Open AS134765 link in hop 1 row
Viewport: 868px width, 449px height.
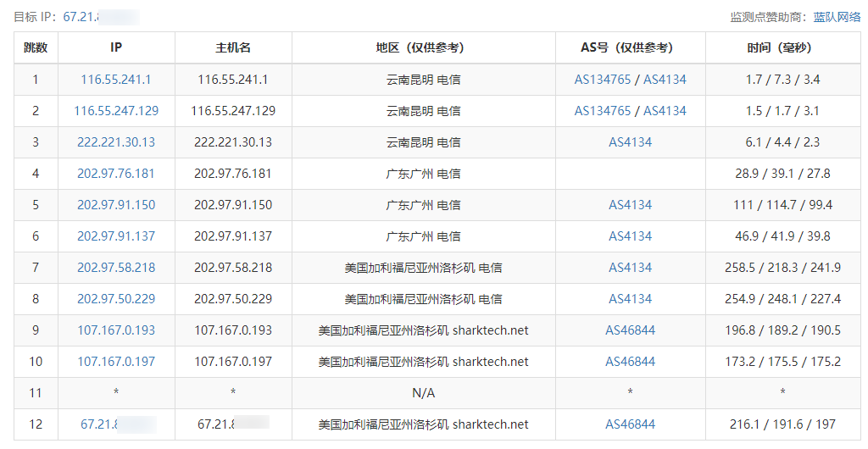click(603, 80)
